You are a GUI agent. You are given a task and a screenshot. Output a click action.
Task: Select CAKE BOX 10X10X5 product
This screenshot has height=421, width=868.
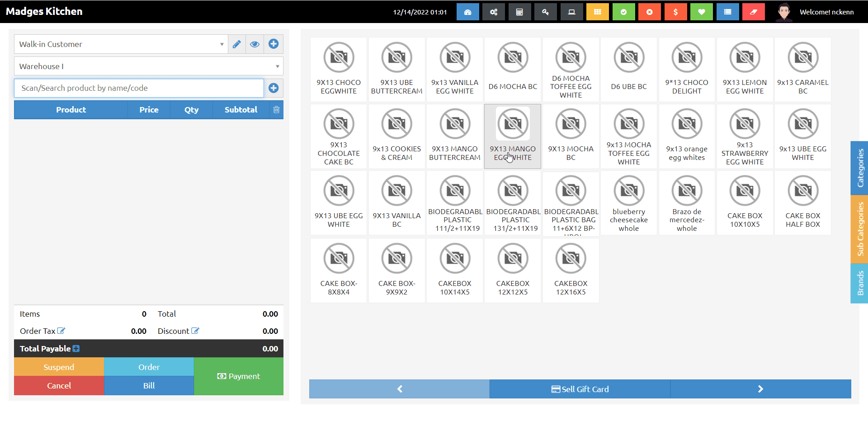(745, 203)
